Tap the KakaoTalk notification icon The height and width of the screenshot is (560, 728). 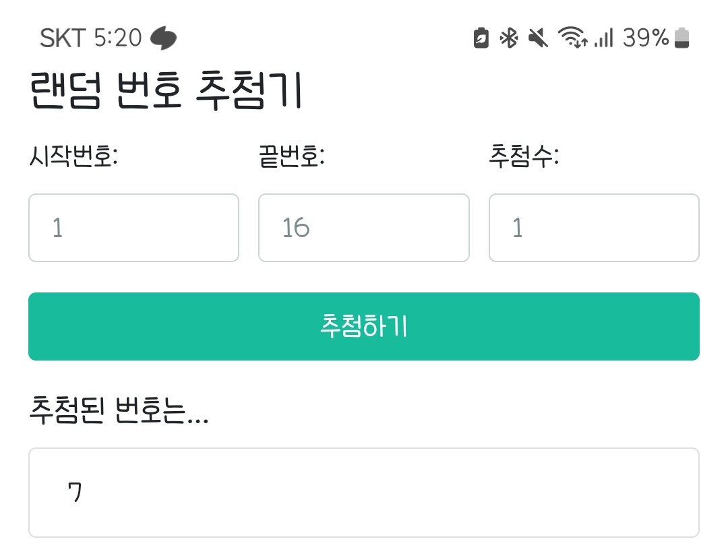pos(163,38)
